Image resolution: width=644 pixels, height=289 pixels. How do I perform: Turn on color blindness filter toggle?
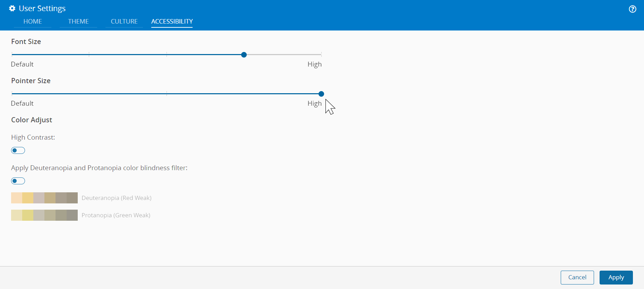click(x=18, y=181)
